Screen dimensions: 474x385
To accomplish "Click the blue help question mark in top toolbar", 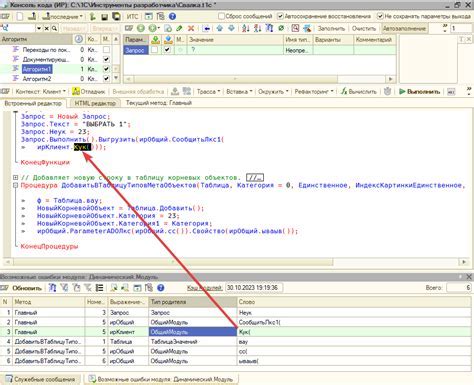I will pyautogui.click(x=172, y=16).
